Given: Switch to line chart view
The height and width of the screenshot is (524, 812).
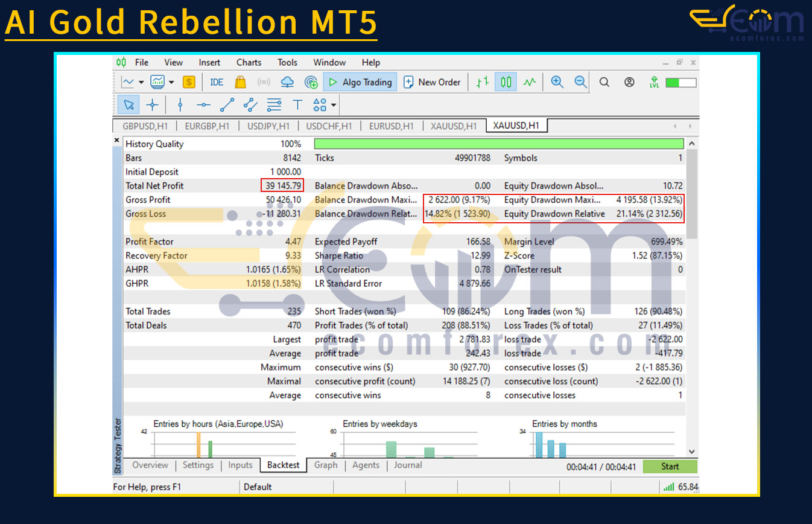Looking at the screenshot, I should 529,82.
